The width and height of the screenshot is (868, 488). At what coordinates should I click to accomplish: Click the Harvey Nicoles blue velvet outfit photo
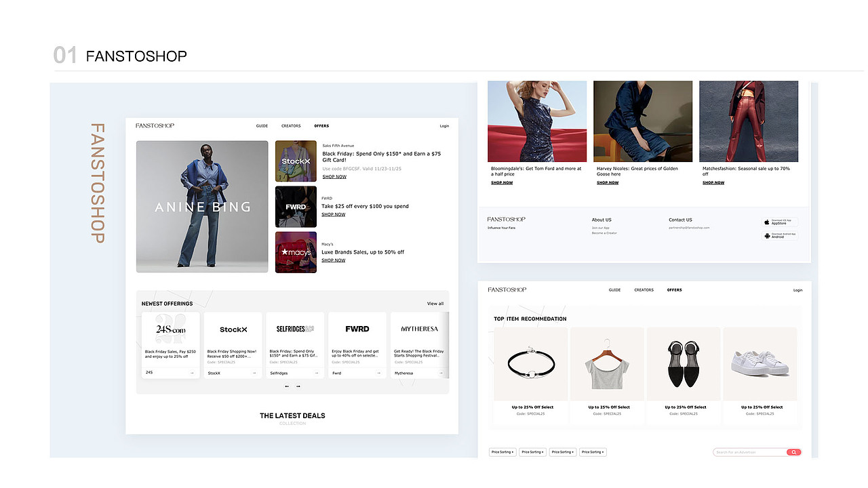pos(643,121)
